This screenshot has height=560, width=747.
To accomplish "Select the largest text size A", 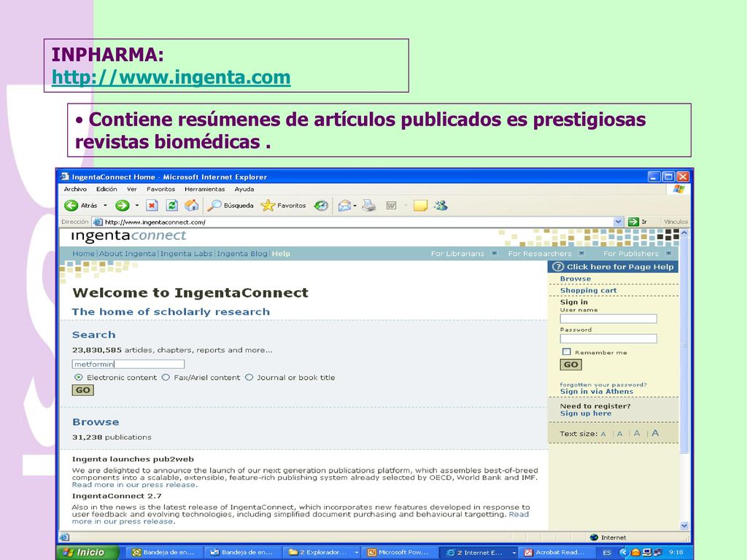I will [x=655, y=433].
